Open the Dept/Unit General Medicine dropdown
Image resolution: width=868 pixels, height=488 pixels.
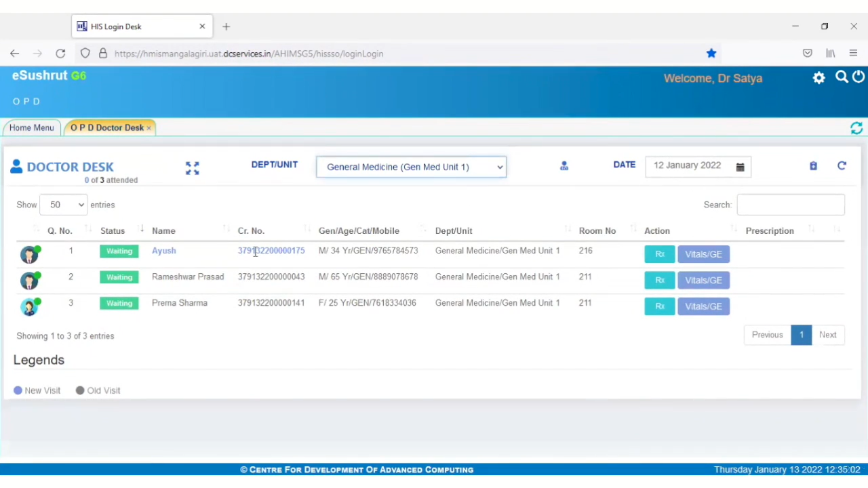tap(411, 167)
